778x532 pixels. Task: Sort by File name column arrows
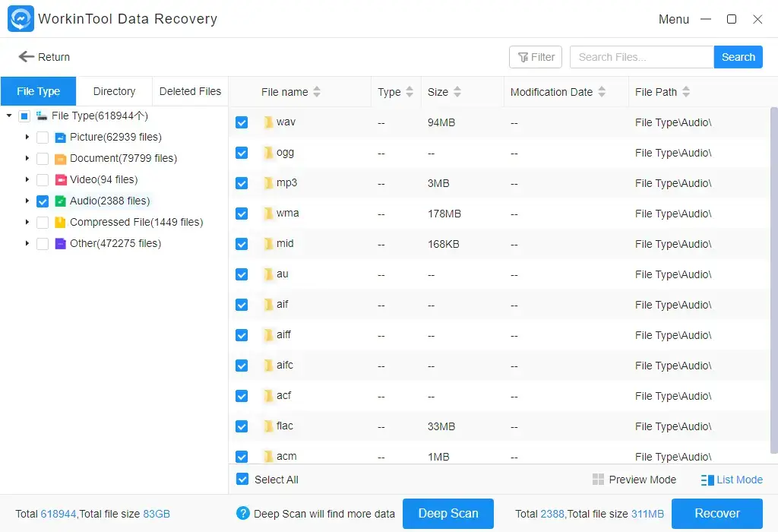[317, 92]
